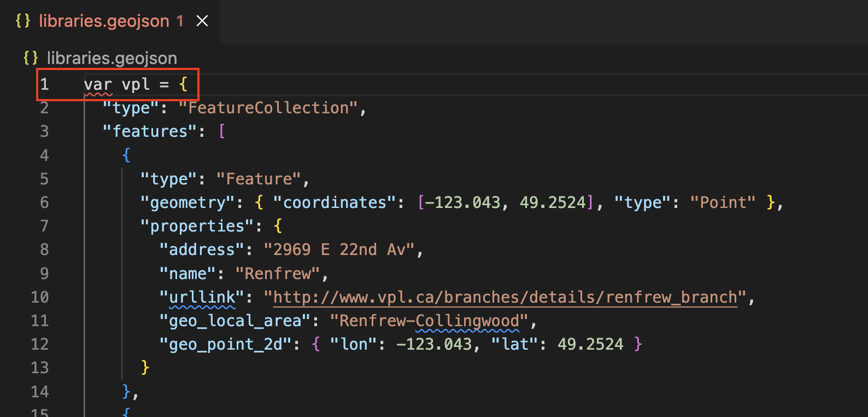Click the "FeatureCollection" string value
The height and width of the screenshot is (417, 868).
tap(268, 108)
